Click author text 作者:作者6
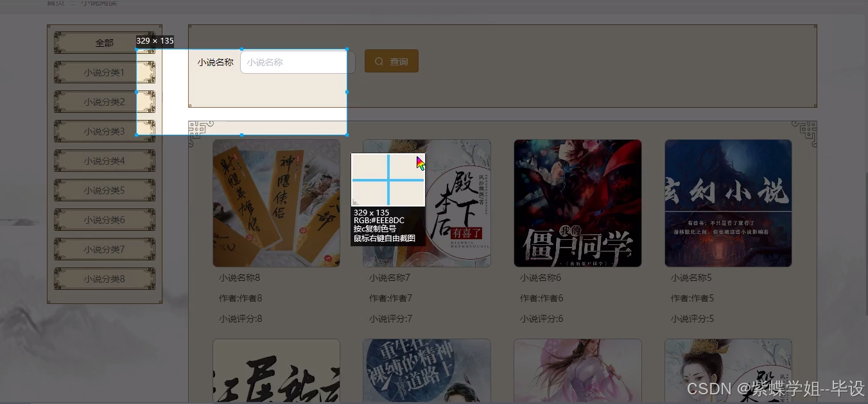The image size is (868, 404). 541,298
